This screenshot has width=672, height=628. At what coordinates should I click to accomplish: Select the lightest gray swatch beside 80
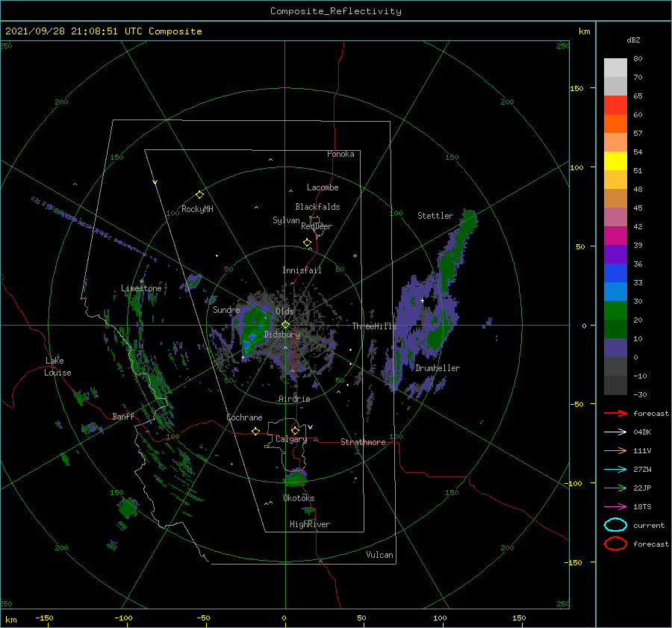(x=615, y=68)
